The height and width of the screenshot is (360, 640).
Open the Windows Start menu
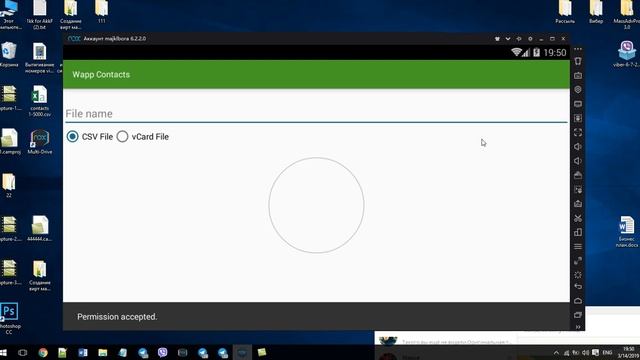point(4,352)
